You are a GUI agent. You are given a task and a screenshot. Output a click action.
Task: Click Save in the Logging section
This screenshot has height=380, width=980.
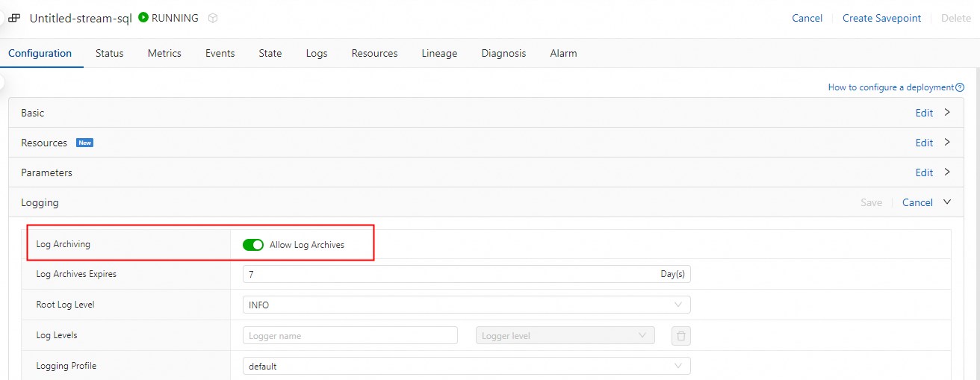[871, 202]
